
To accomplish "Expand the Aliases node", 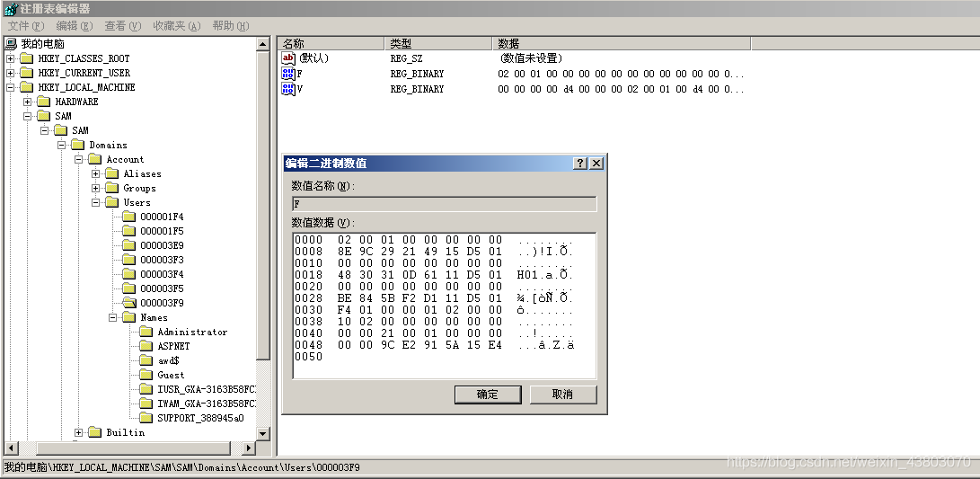I will [x=95, y=173].
